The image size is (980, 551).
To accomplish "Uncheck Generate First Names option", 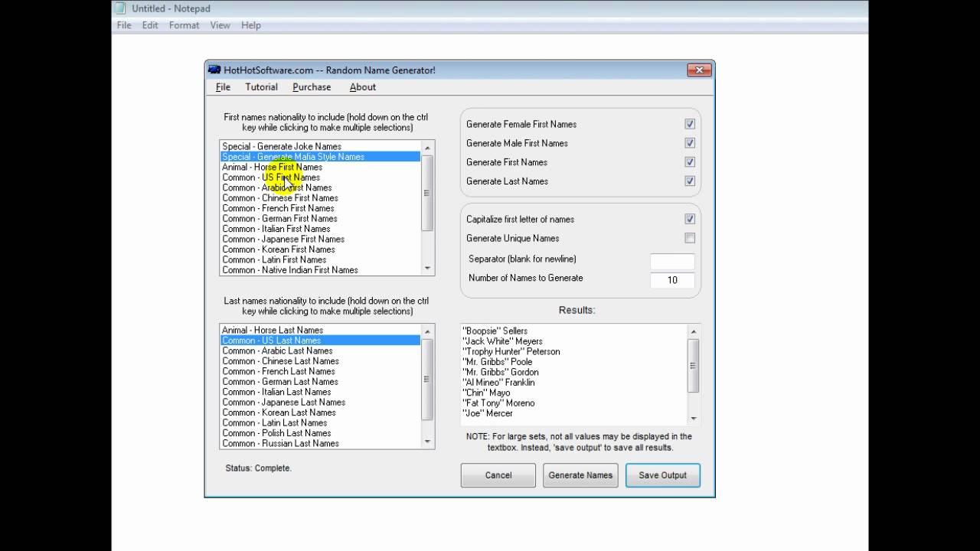I will pos(690,162).
